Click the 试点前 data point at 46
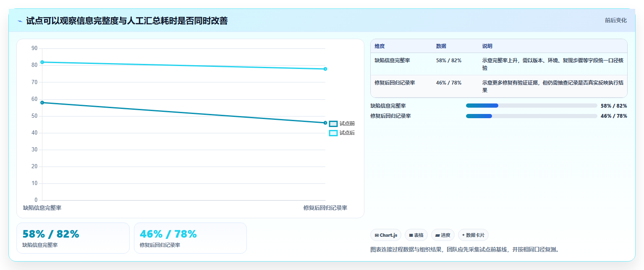Viewport: 644px width, 270px height. [x=325, y=123]
